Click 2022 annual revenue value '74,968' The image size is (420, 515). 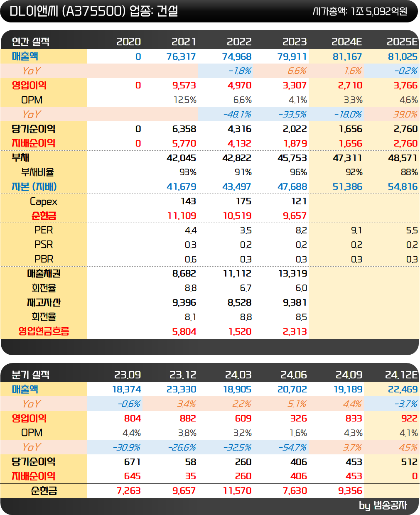[x=237, y=56]
